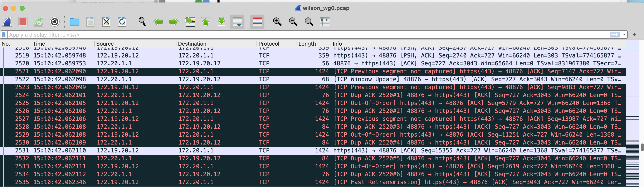Open display filter history dropdown arrow
Screen dimensions: 644x187
tap(624, 35)
